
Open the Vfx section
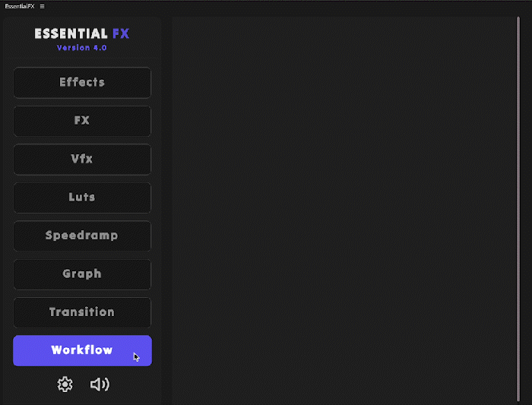pos(82,159)
